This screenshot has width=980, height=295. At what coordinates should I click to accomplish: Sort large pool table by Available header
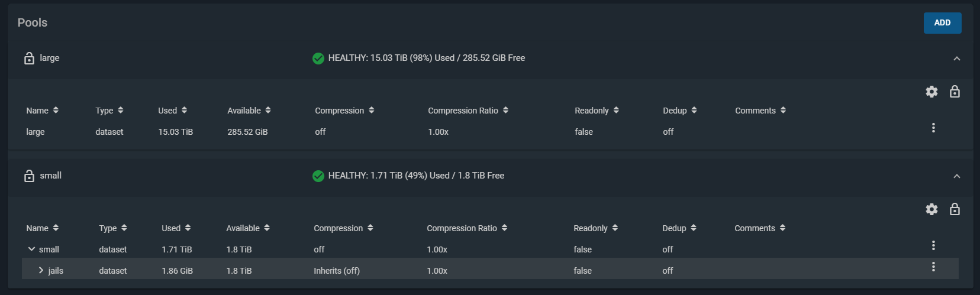[x=249, y=111]
